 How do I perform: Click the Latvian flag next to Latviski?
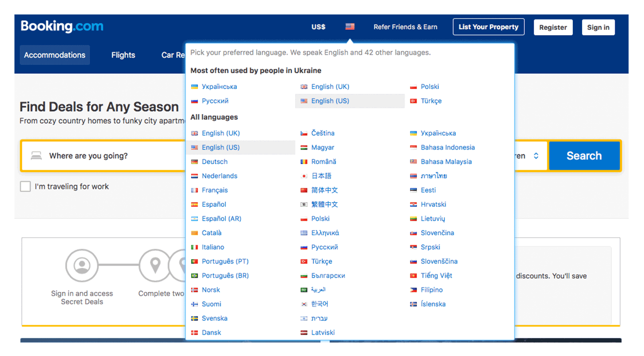[304, 333]
